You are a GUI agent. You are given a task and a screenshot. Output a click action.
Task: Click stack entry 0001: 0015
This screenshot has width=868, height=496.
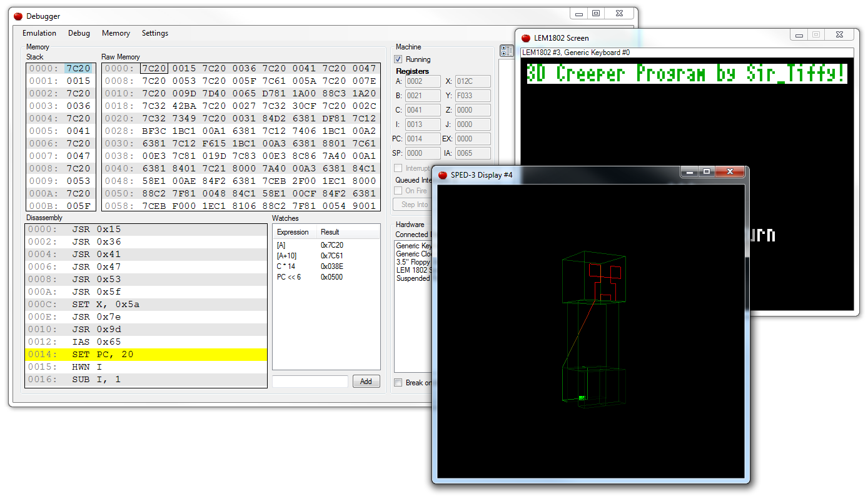[61, 81]
